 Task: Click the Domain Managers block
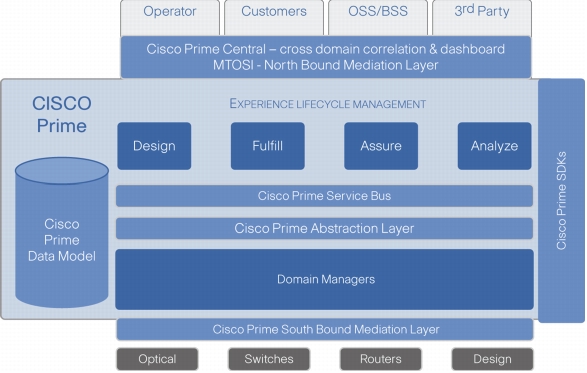click(325, 279)
